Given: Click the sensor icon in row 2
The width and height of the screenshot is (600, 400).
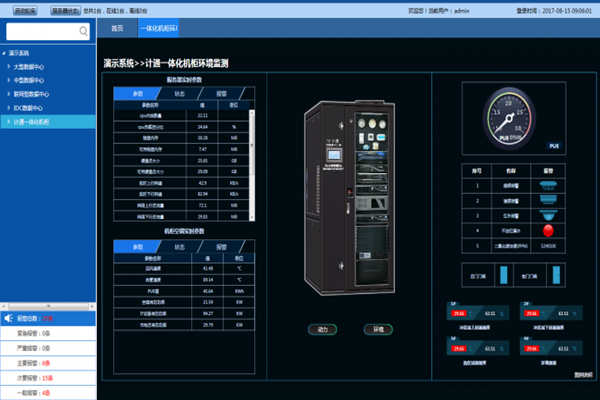Looking at the screenshot, I should (546, 199).
